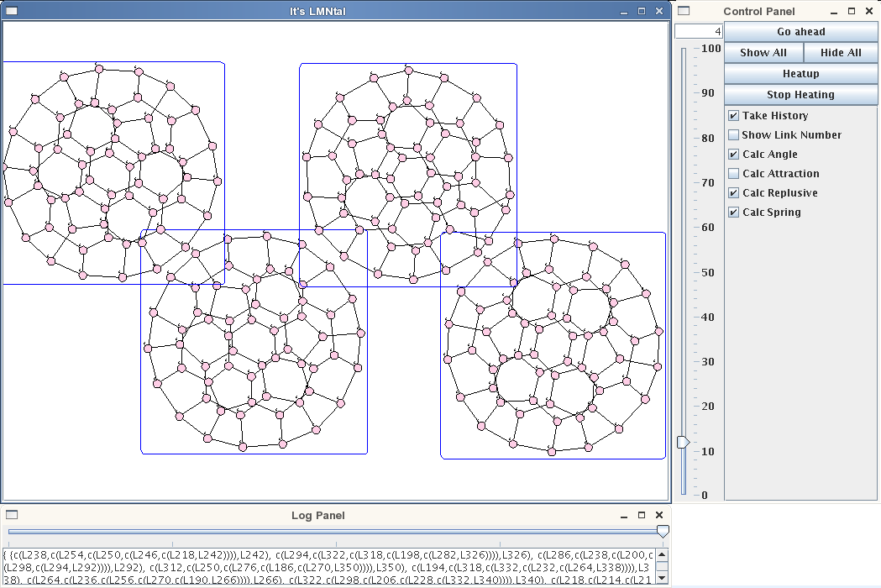Start heating with the Heatup button
Screen dimensions: 881x588
tap(800, 74)
